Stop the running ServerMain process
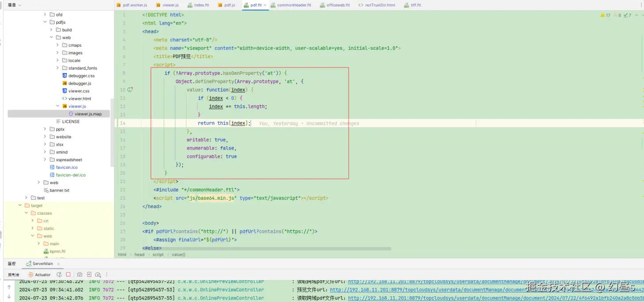Screen dimensions: 644x302 (68, 275)
